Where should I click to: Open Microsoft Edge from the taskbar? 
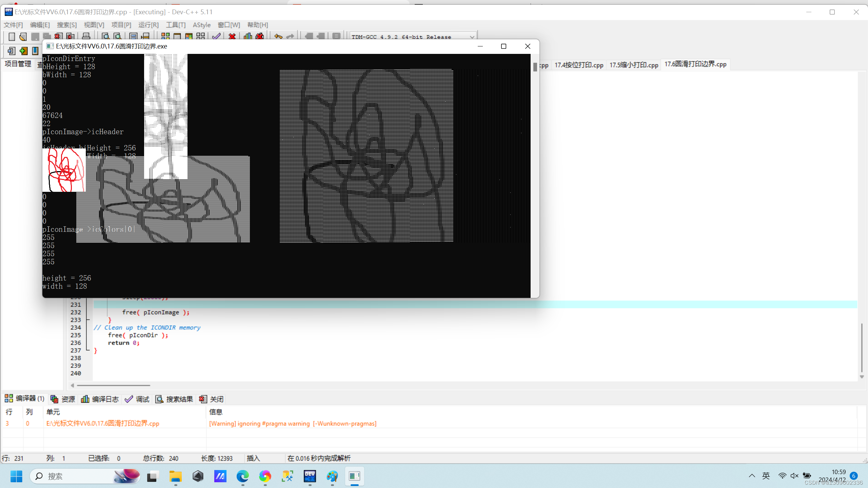[242, 476]
